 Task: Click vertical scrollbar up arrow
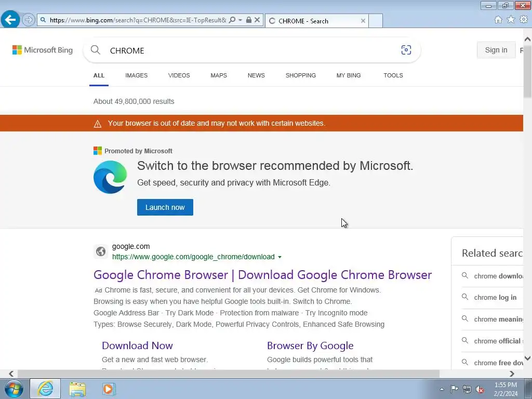527,39
